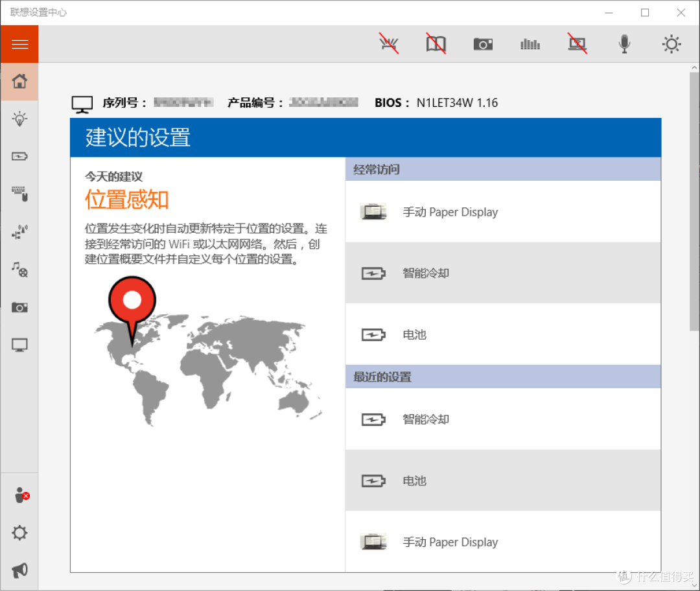Click the vertical scrollbar thumb
This screenshot has width=700, height=591.
(x=694, y=202)
